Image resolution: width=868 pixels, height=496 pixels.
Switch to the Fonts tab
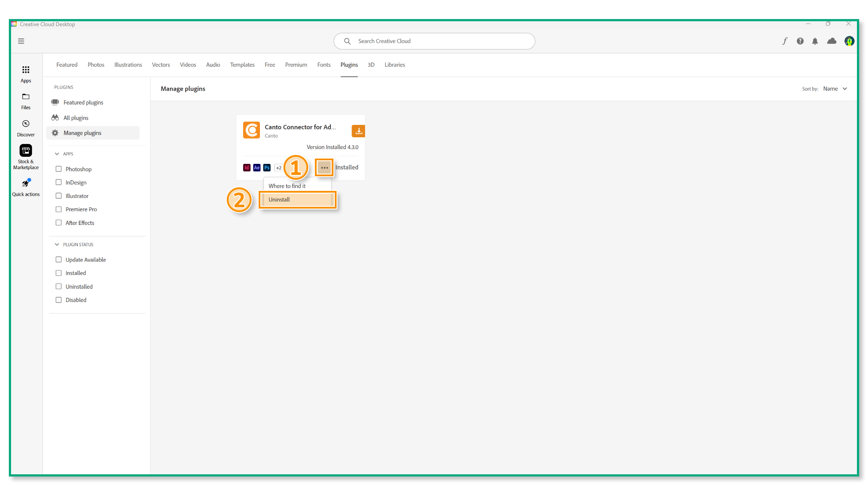[324, 65]
